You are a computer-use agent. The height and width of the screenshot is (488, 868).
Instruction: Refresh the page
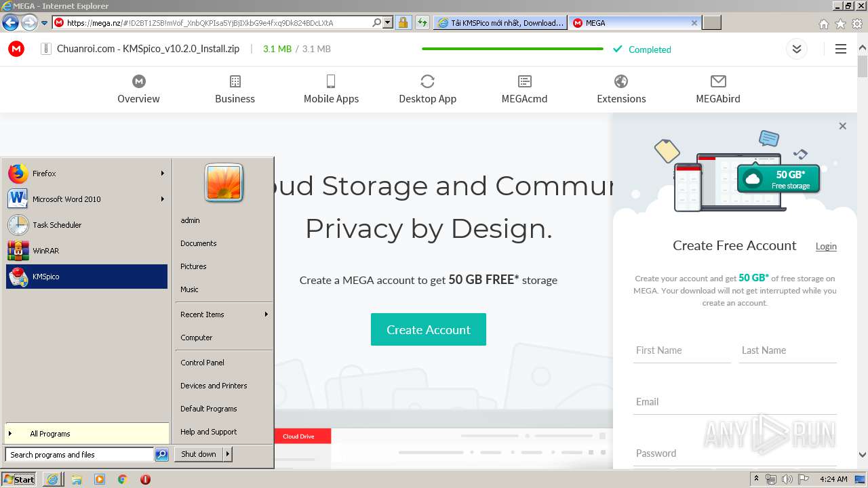pos(422,22)
